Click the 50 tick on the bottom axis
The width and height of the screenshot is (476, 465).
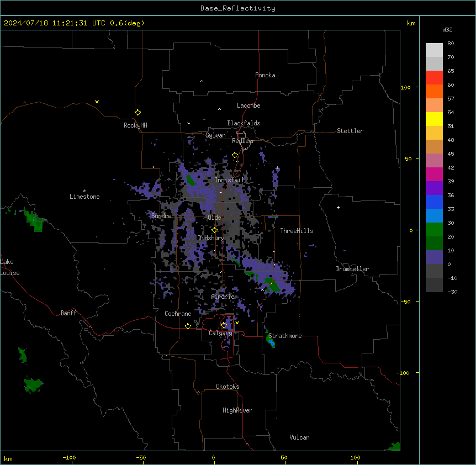[284, 457]
